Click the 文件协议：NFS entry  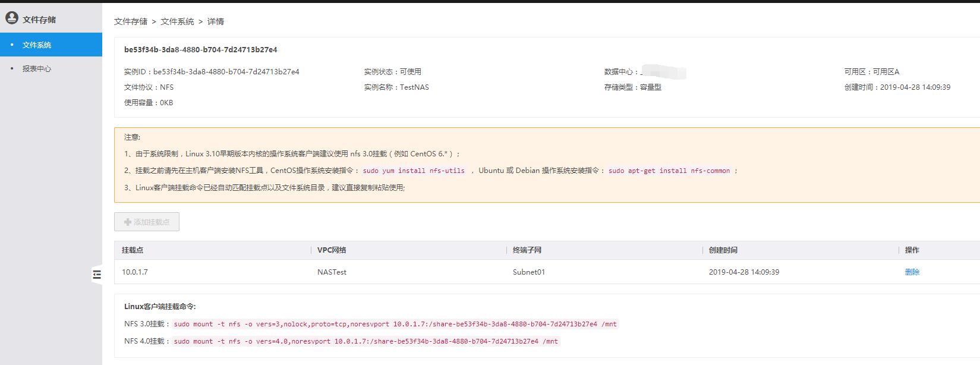pyautogui.click(x=149, y=87)
